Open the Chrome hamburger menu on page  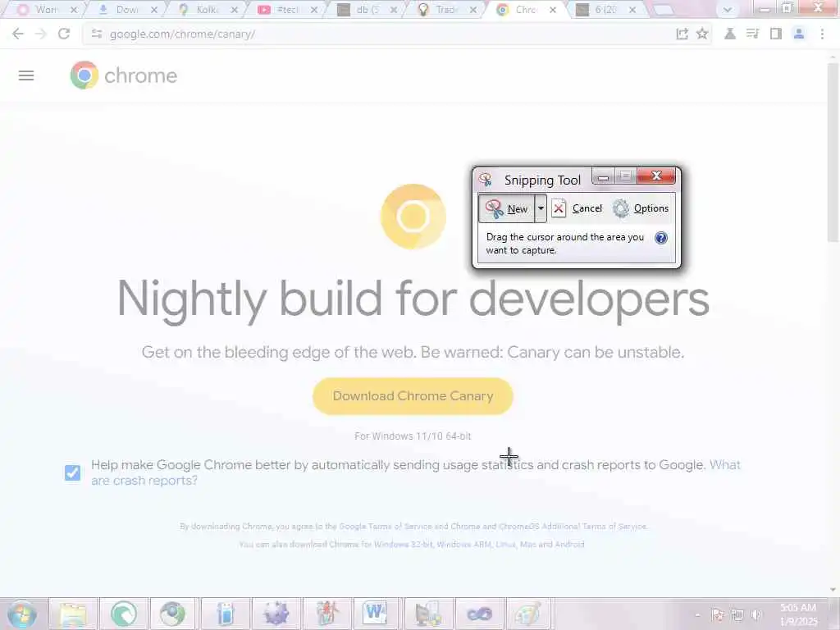[26, 75]
